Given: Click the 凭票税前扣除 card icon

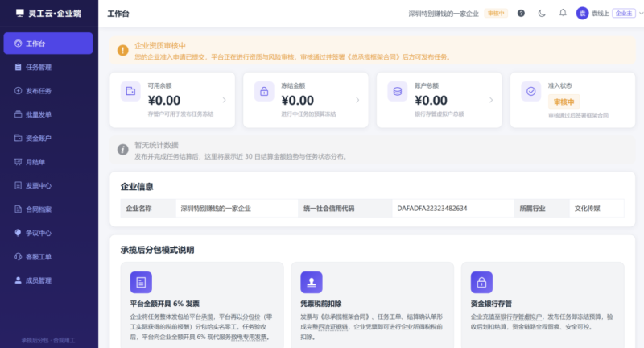Looking at the screenshot, I should [312, 282].
